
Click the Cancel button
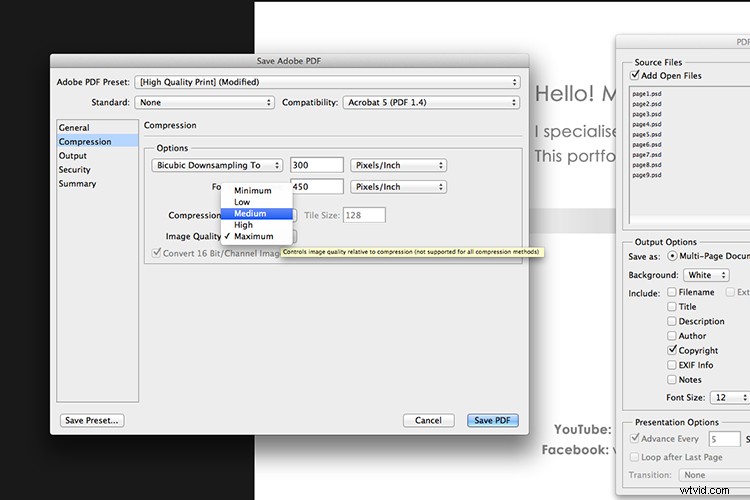pyautogui.click(x=428, y=420)
